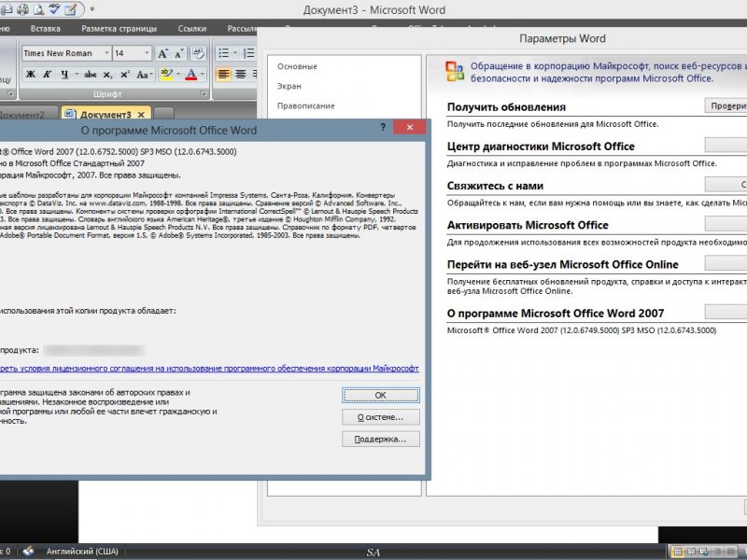The width and height of the screenshot is (747, 560).
Task: Click the Quick Print icon in quick access toolbar
Action: click(x=22, y=8)
